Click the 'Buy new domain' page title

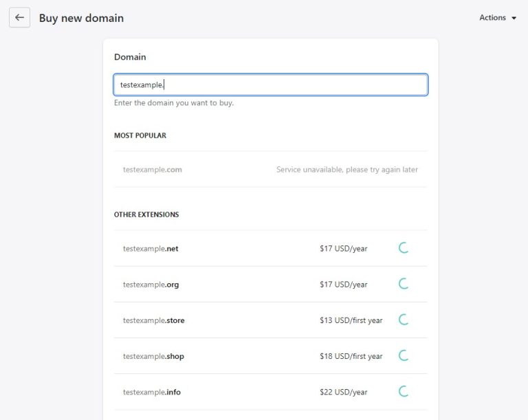pos(81,18)
